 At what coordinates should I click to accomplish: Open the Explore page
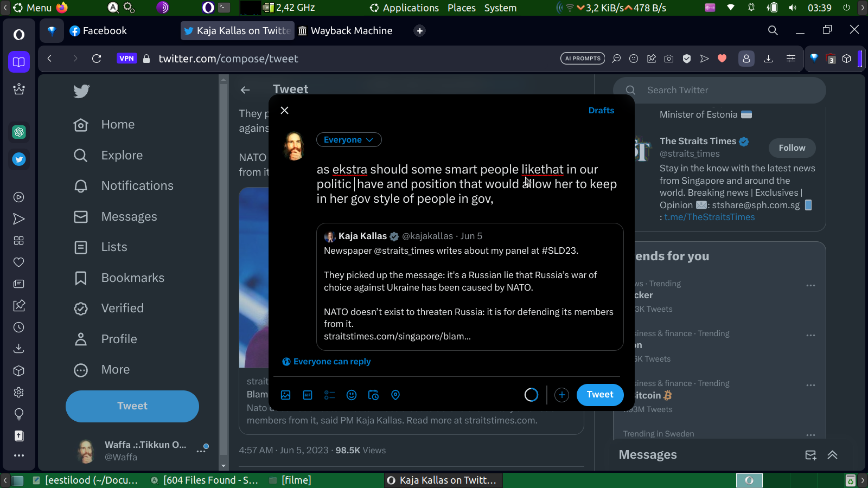pyautogui.click(x=108, y=156)
